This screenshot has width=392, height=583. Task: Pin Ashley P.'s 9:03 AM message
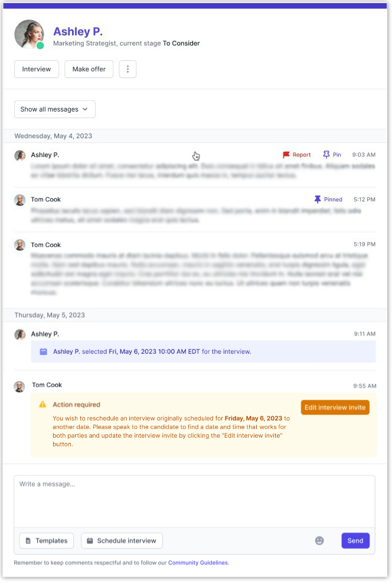point(332,155)
